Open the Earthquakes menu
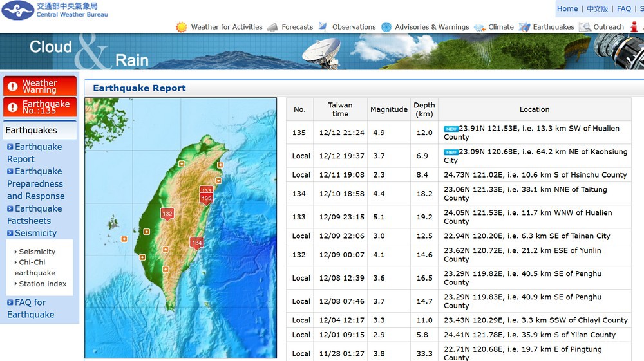This screenshot has height=361, width=644. (553, 27)
